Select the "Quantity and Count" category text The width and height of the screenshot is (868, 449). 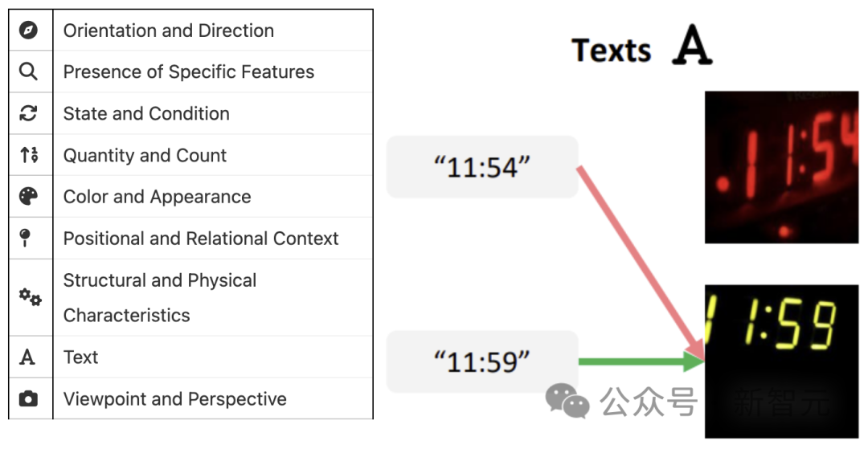145,156
